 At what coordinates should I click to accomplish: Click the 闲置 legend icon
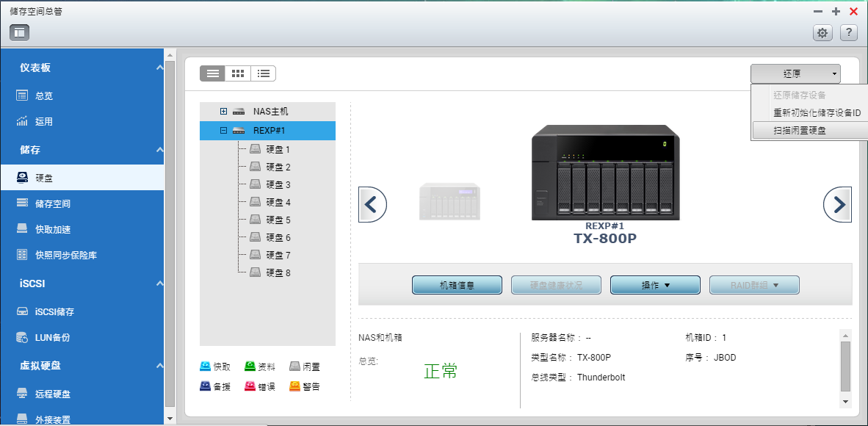[x=294, y=367]
